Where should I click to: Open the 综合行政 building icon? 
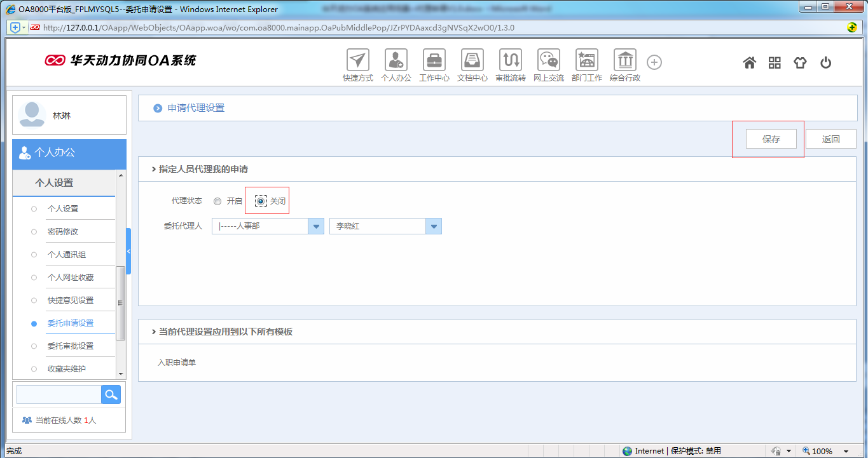(x=625, y=60)
